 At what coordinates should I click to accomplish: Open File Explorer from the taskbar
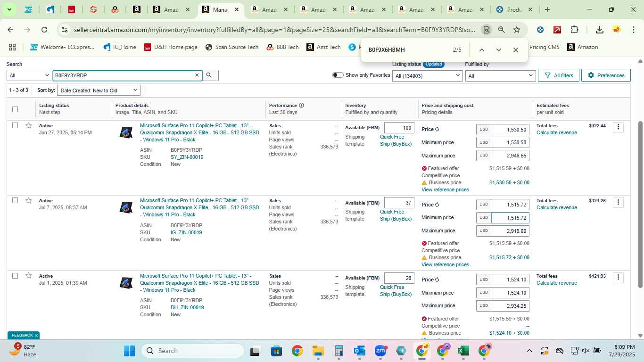click(318, 351)
